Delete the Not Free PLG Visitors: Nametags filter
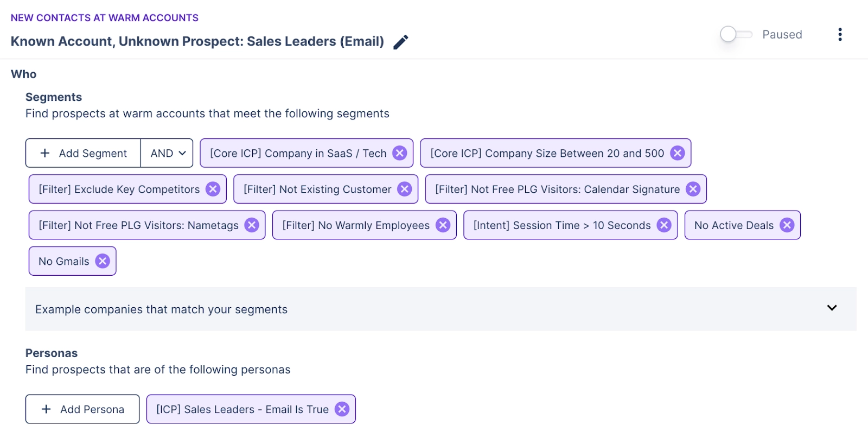This screenshot has width=868, height=431. [252, 225]
